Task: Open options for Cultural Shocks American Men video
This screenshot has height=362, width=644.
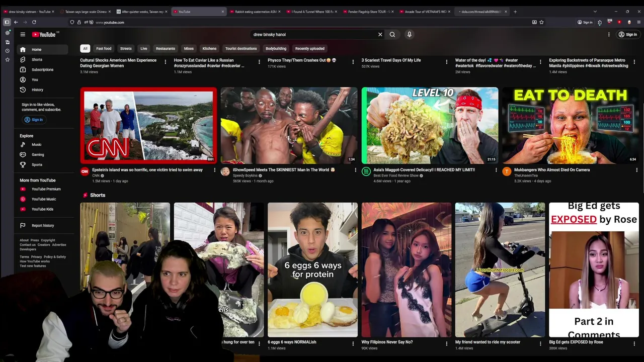Action: coord(165,62)
